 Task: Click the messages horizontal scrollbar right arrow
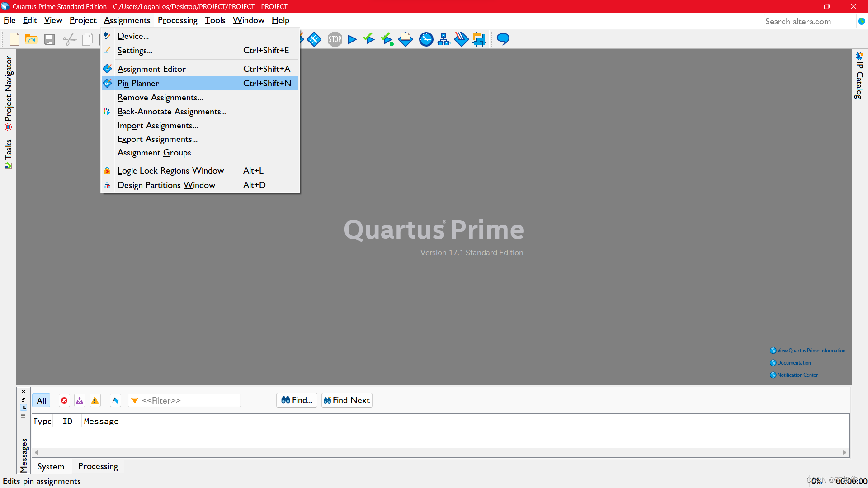pyautogui.click(x=844, y=452)
